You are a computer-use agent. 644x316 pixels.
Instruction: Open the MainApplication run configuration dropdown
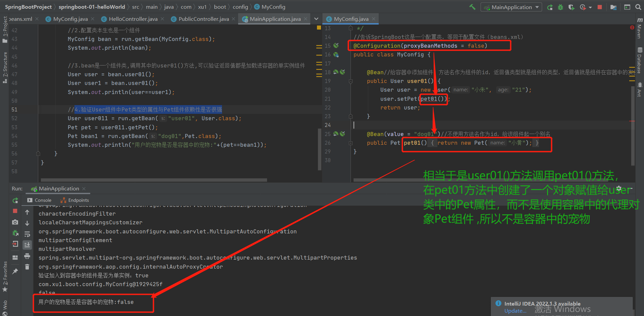click(x=512, y=7)
